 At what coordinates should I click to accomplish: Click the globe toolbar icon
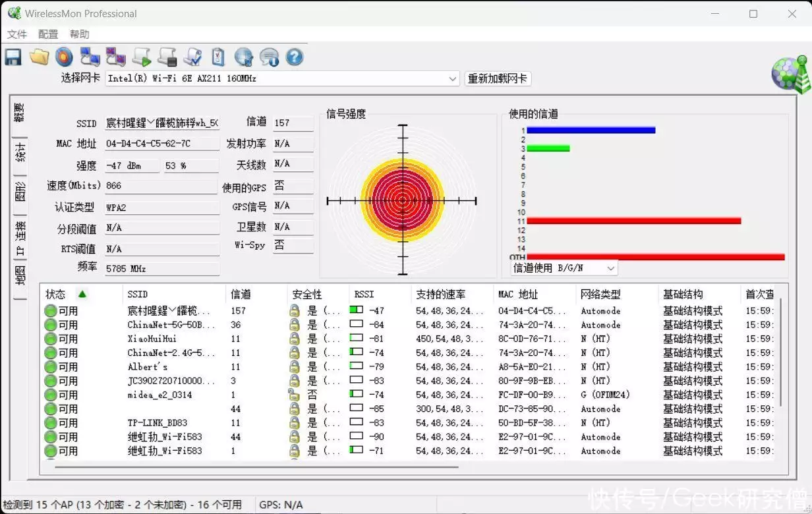click(x=244, y=57)
